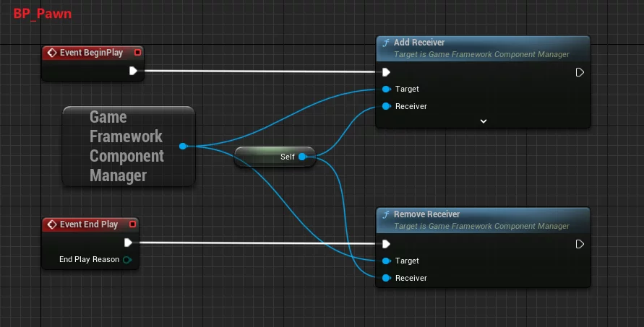Click the Remove Receiver exec output pin
644x327 pixels.
[580, 244]
